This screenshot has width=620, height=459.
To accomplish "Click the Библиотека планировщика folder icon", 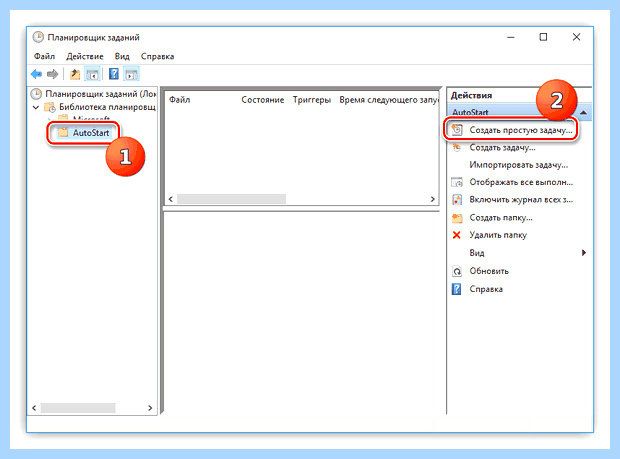I will 50,107.
